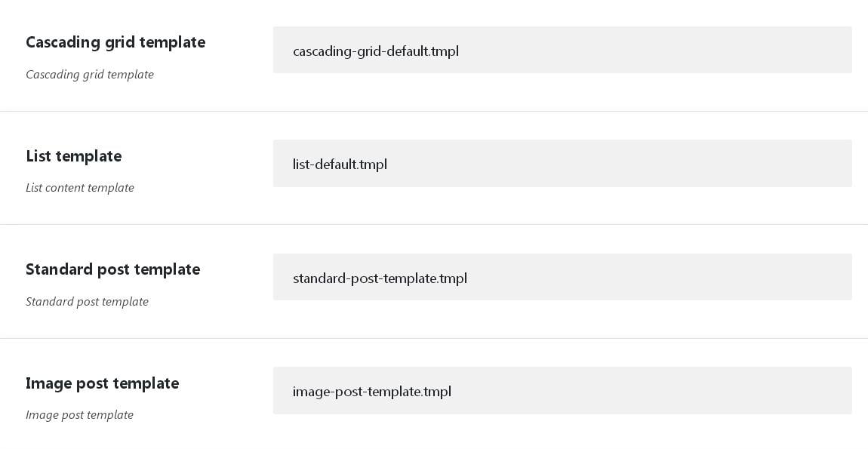Click the divider below Cascading grid template row

(x=434, y=112)
